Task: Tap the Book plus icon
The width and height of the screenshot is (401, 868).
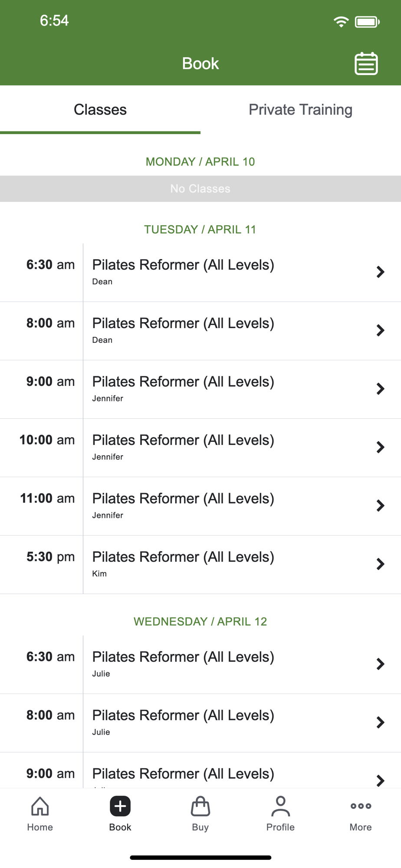Action: click(x=120, y=806)
